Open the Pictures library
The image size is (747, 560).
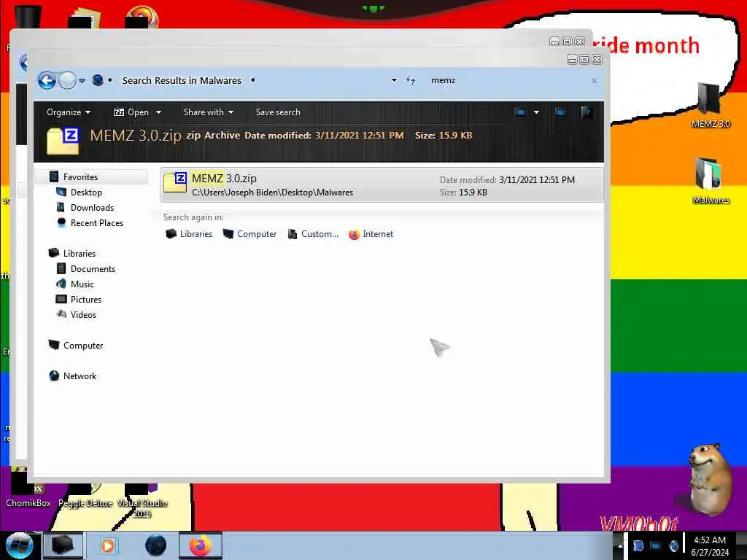coord(86,300)
